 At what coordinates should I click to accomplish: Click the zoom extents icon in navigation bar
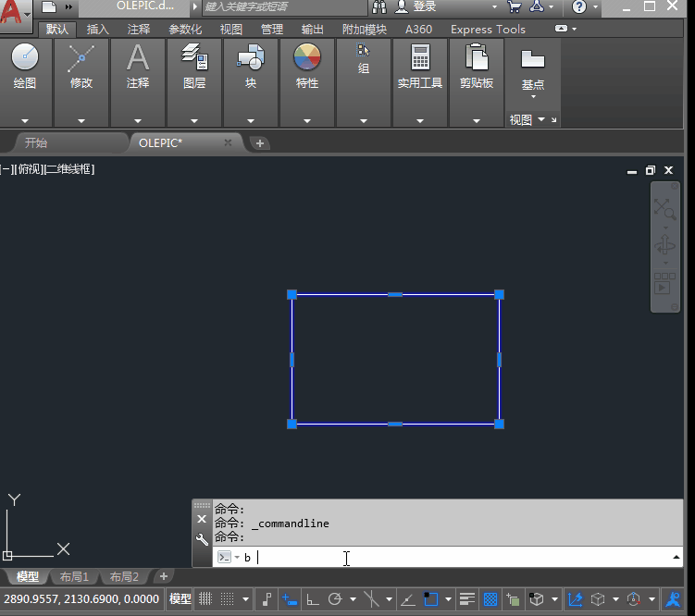pos(664,209)
